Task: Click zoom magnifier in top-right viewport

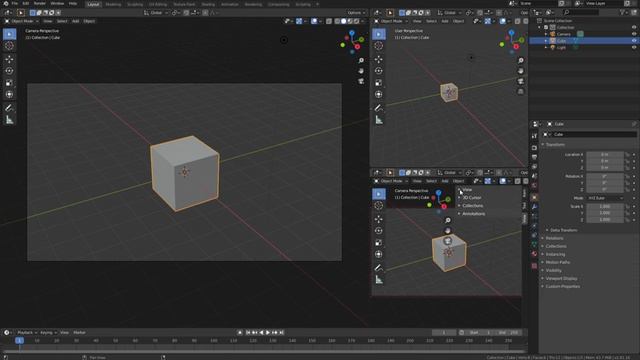Action: (521, 60)
